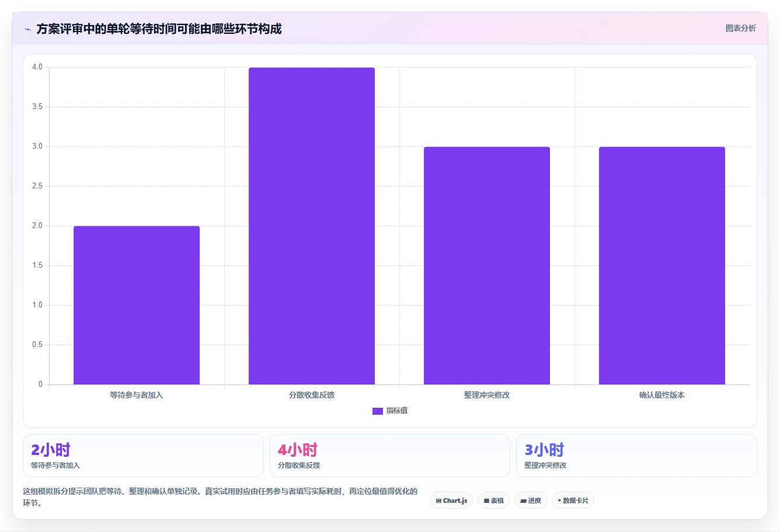The width and height of the screenshot is (780, 532).
Task: Click the 4小时 data card value
Action: point(298,450)
